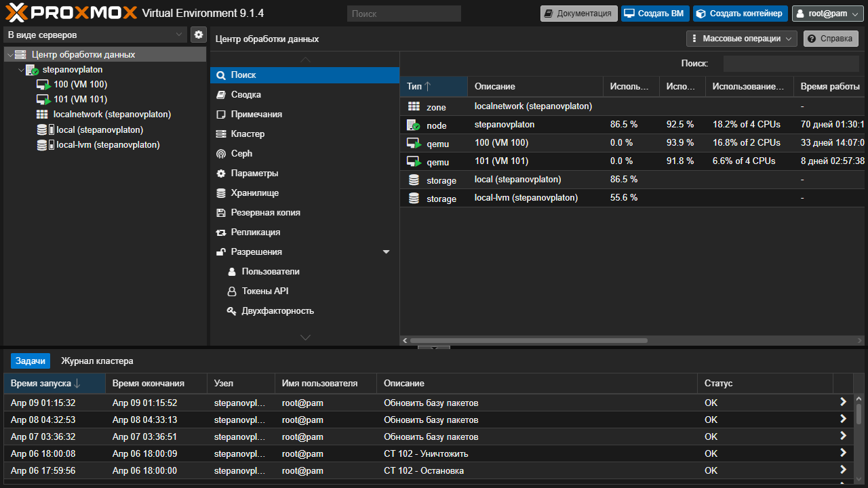Click the Токены API user icon
868x488 pixels.
232,291
